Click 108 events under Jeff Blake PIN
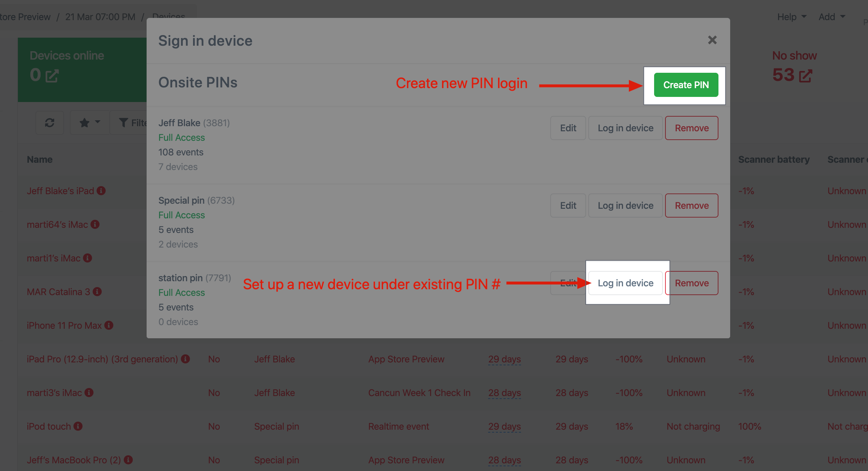 tap(181, 152)
